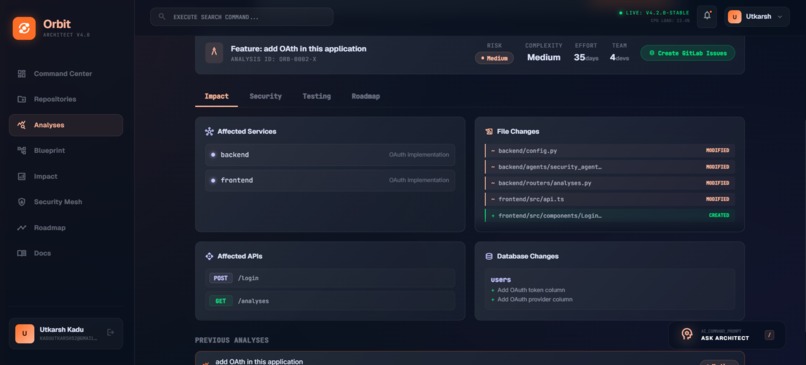806x365 pixels.
Task: Click the CREATED status badge
Action: (x=719, y=215)
